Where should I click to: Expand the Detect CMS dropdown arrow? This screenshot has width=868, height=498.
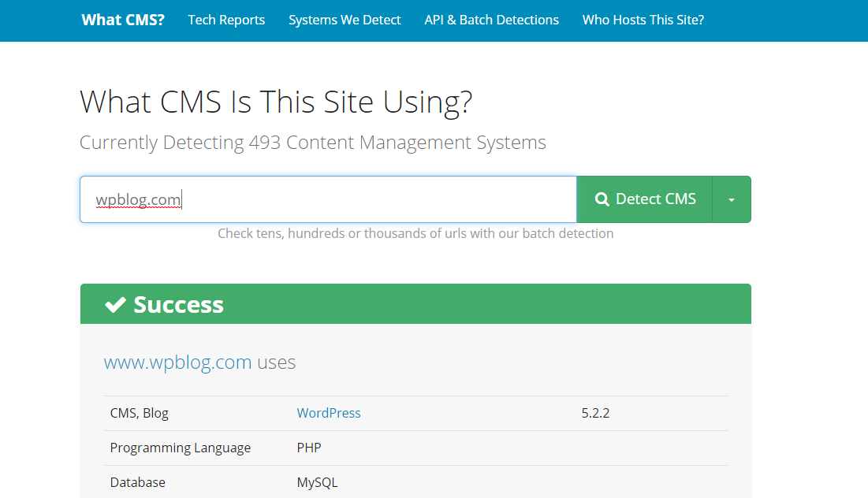tap(732, 199)
